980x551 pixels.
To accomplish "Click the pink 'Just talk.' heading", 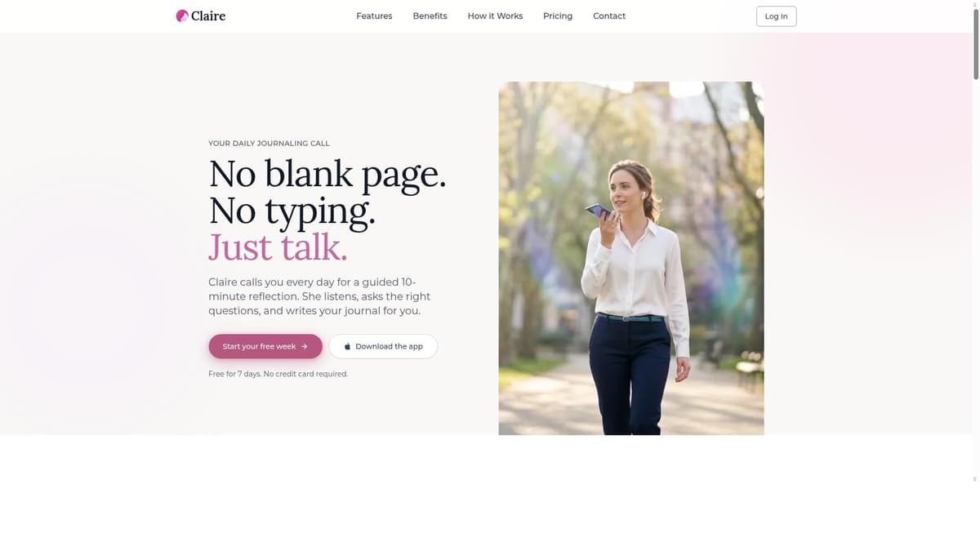I will click(278, 247).
